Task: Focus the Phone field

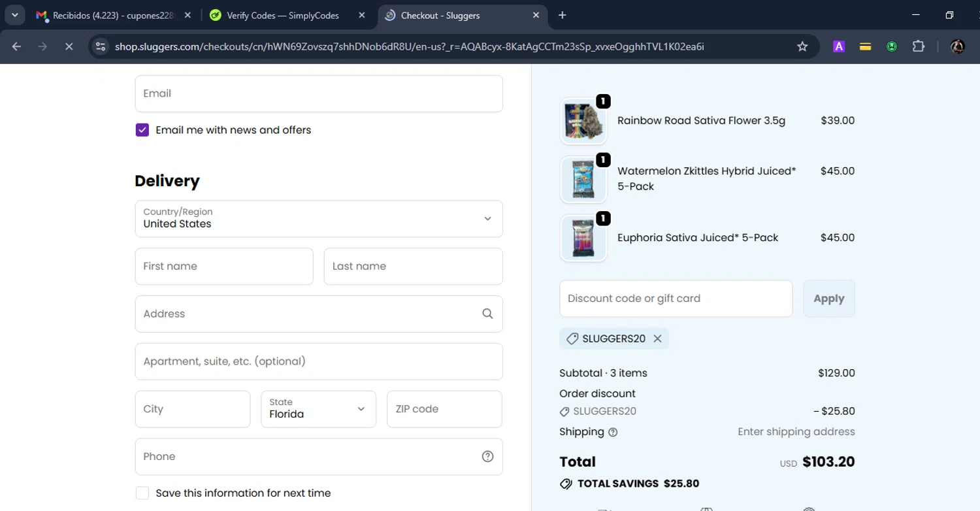Action: [x=319, y=457]
